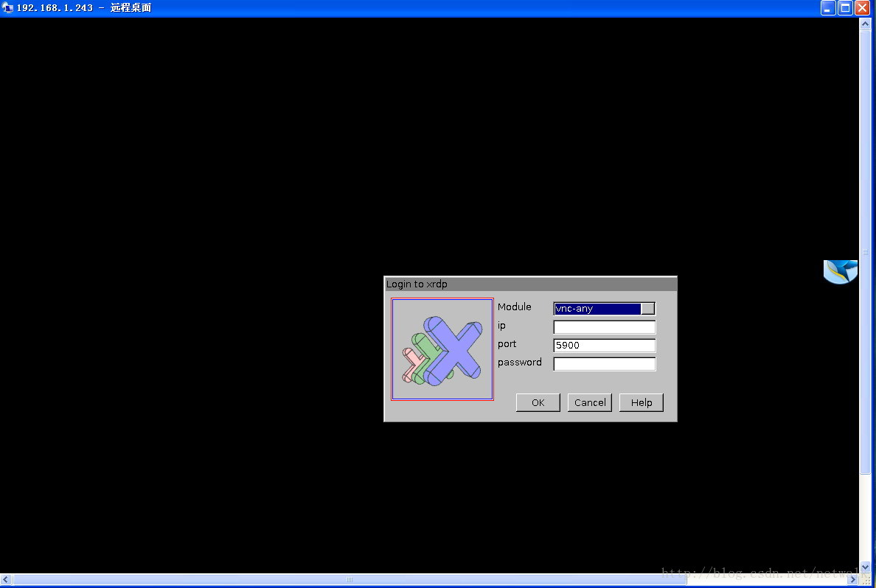Click the vertical scrollbar up arrow

(x=866, y=24)
